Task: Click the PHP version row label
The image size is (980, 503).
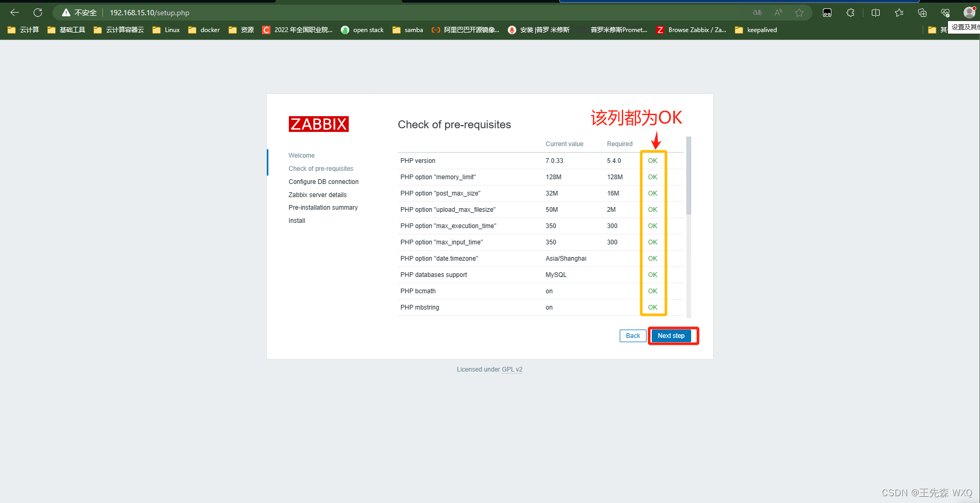Action: point(418,161)
